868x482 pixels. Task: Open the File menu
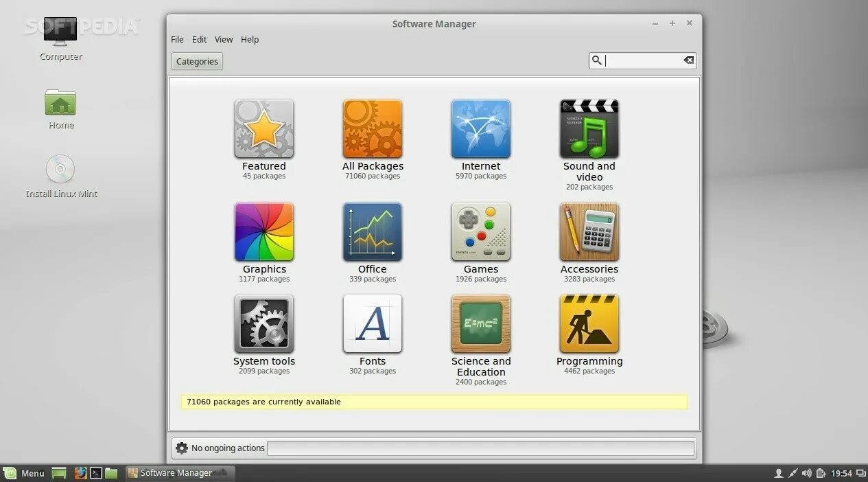coord(177,39)
